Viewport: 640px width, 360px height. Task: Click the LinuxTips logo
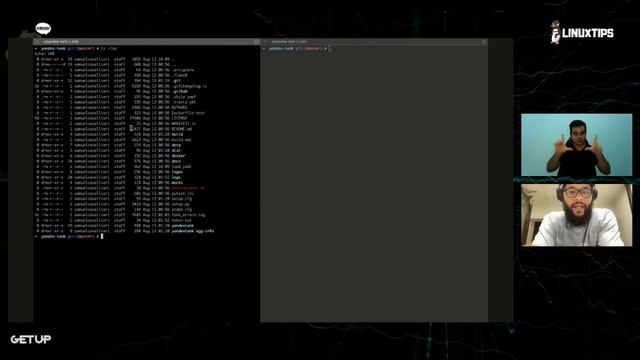click(x=582, y=32)
